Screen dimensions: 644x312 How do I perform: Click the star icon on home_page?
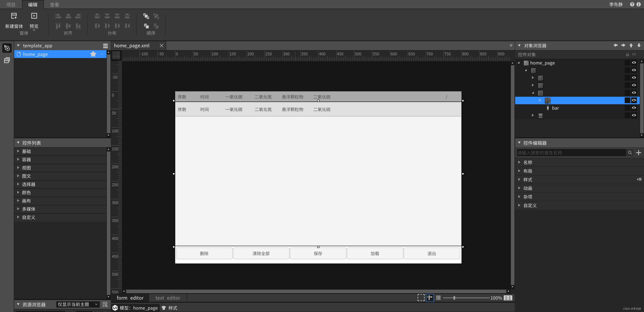click(x=93, y=54)
